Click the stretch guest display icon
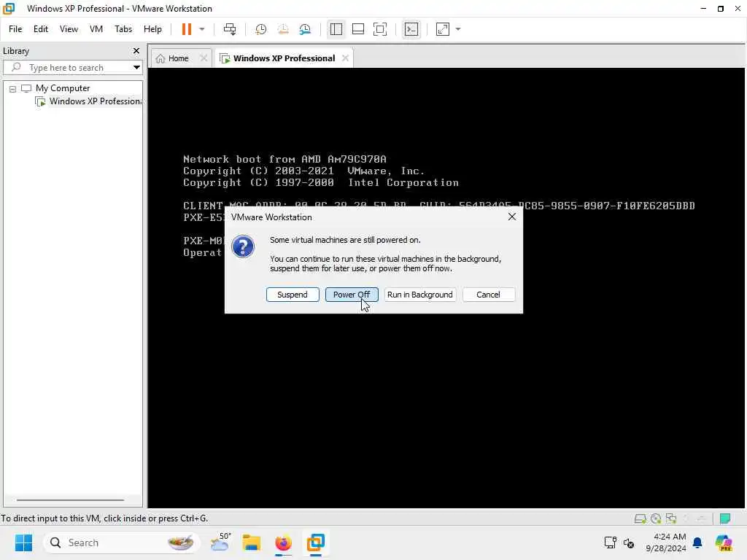The image size is (747, 560). click(443, 29)
